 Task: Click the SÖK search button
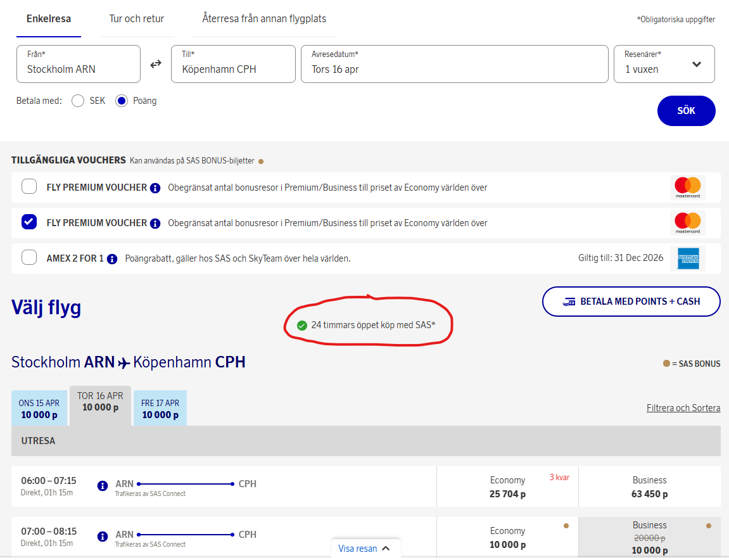pyautogui.click(x=686, y=111)
